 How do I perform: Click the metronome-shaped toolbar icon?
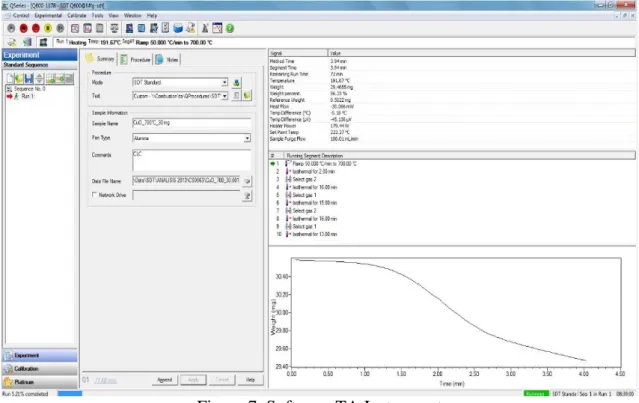click(205, 28)
